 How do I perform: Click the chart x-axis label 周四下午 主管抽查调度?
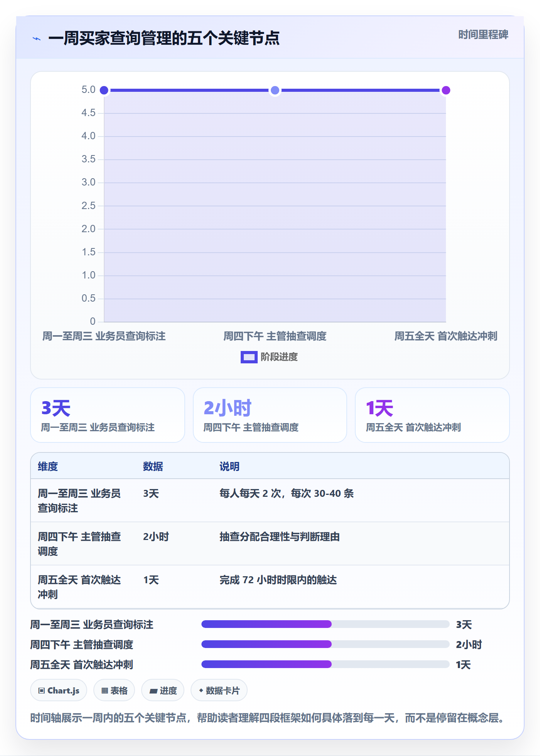[275, 336]
